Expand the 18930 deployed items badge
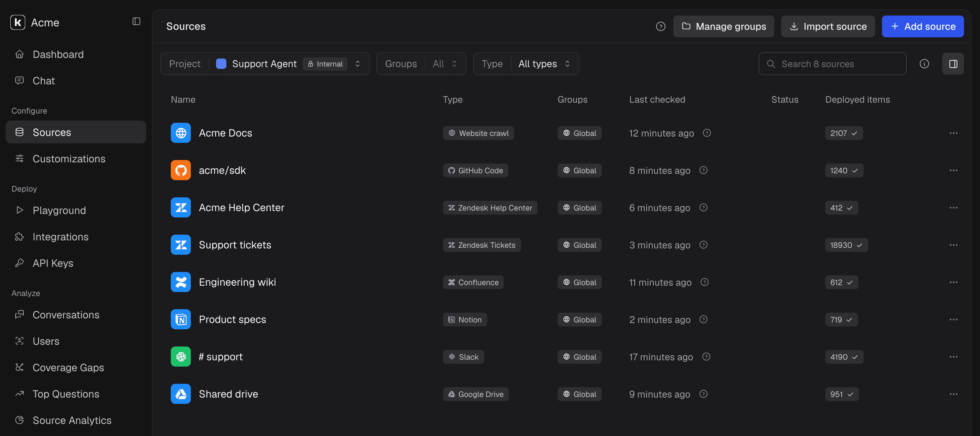This screenshot has width=980, height=436. [846, 245]
